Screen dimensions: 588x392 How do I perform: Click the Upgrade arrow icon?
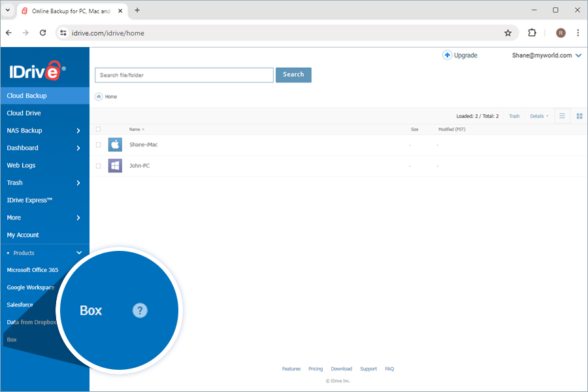(447, 55)
